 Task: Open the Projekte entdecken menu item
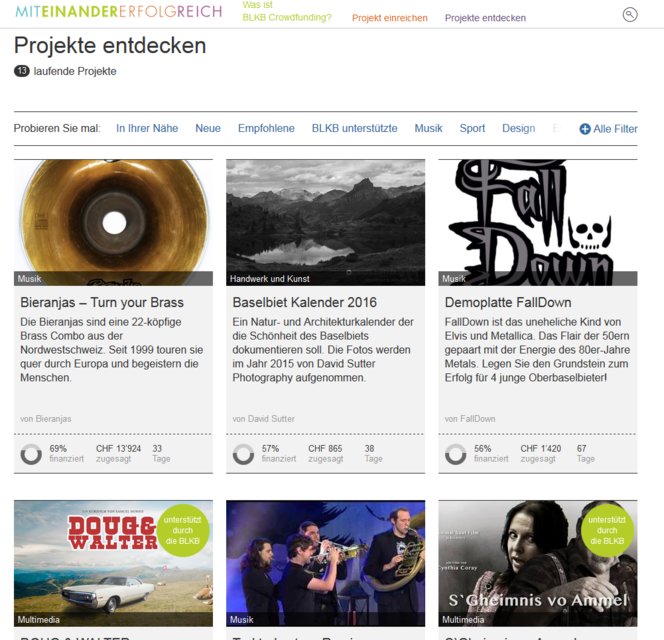click(x=485, y=18)
